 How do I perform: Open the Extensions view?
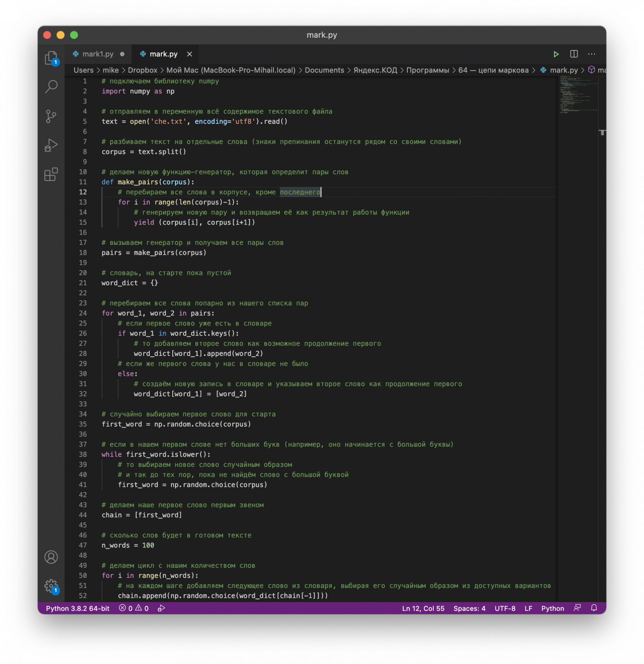(51, 175)
